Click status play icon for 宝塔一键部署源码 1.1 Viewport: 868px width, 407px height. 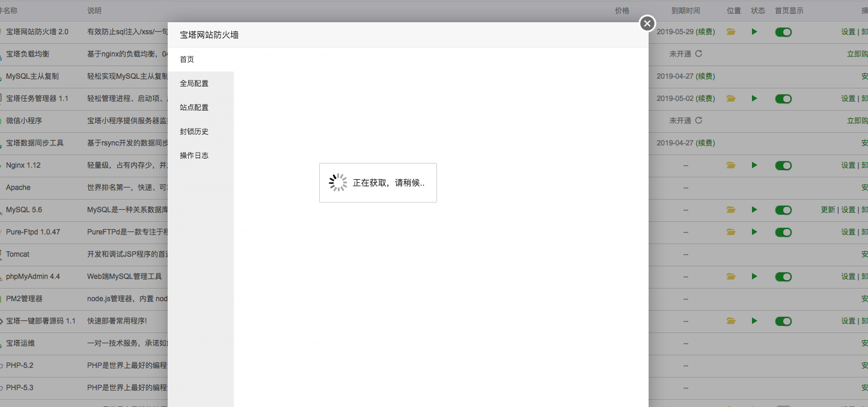[754, 321]
